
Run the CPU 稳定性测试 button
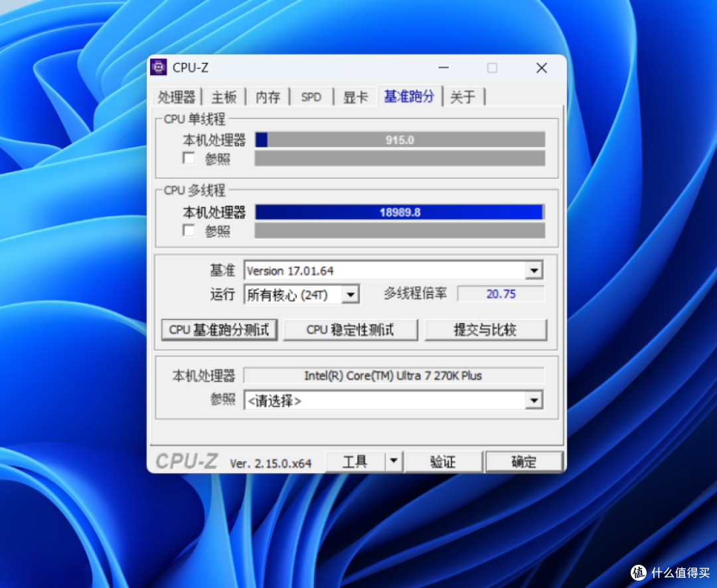tap(351, 330)
